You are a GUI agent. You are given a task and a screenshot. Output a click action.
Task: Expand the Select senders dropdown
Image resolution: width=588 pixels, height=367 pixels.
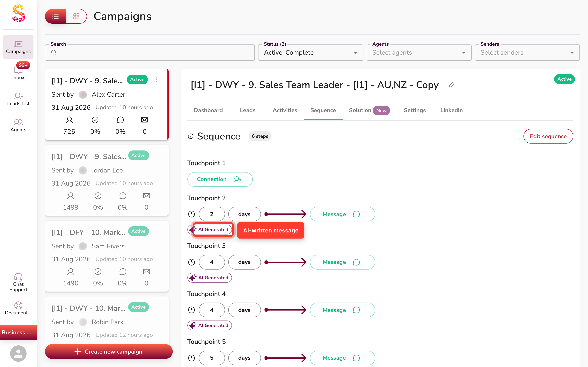527,52
